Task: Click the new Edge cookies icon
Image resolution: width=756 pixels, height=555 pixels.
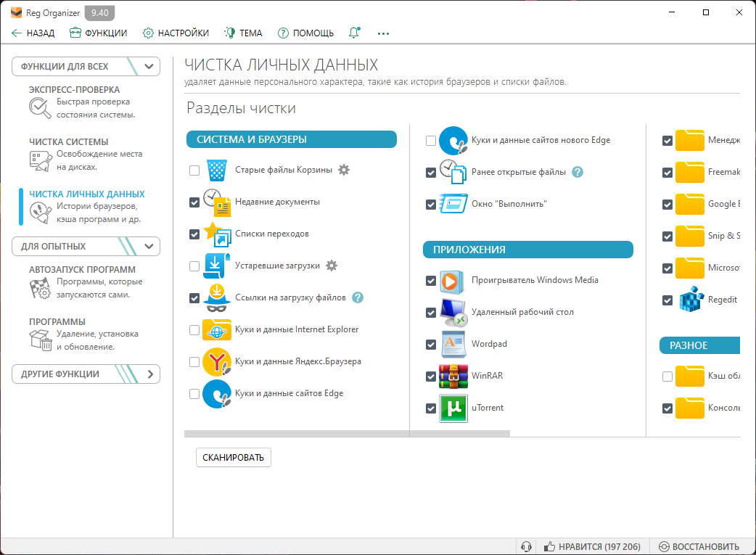Action: point(453,140)
